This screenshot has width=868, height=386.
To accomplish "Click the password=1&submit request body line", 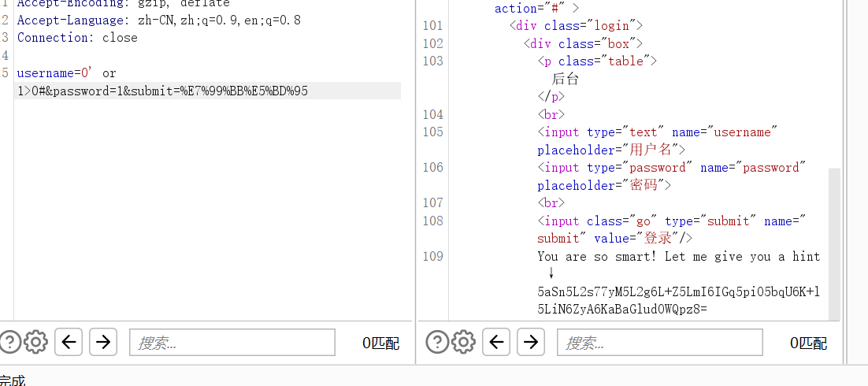I will coord(162,91).
